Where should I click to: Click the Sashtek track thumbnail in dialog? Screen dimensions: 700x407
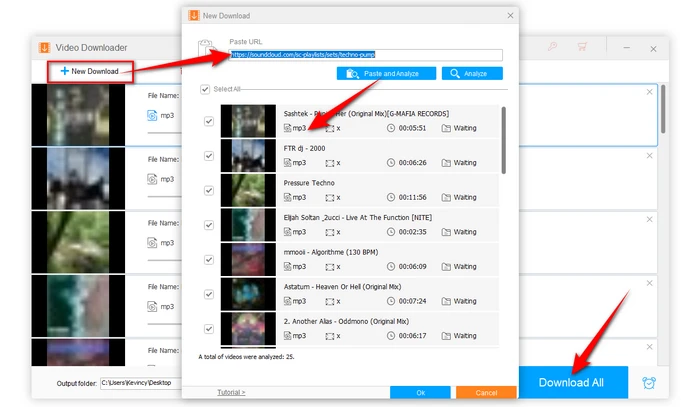[248, 121]
